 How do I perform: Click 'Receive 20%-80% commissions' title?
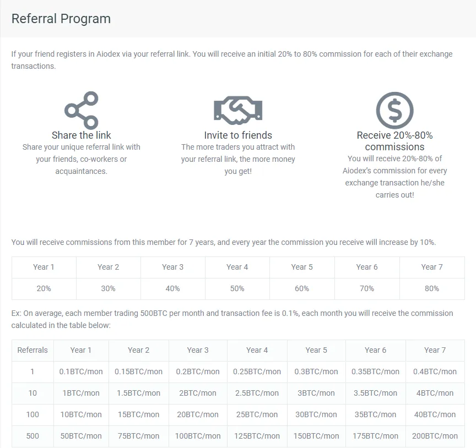pyautogui.click(x=394, y=141)
